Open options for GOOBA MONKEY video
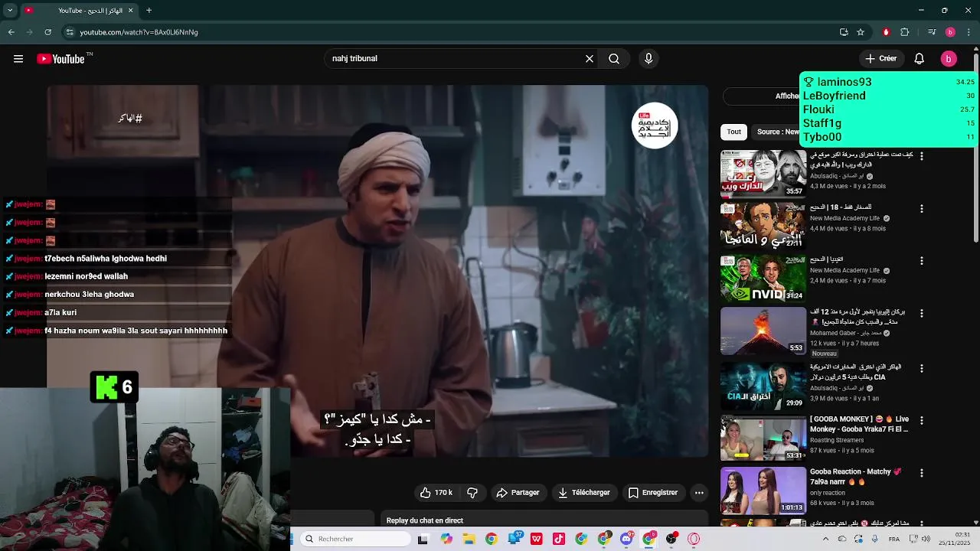The height and width of the screenshot is (551, 980). (x=922, y=420)
